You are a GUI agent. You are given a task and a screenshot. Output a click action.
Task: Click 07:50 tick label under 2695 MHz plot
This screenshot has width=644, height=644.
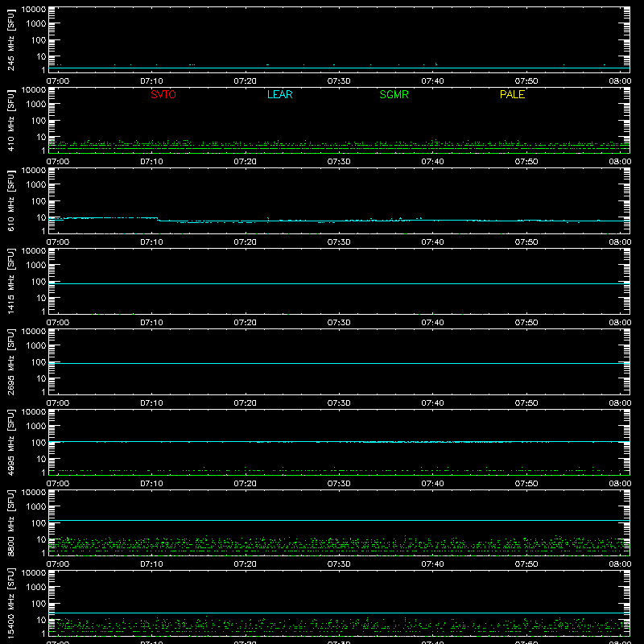click(x=526, y=403)
